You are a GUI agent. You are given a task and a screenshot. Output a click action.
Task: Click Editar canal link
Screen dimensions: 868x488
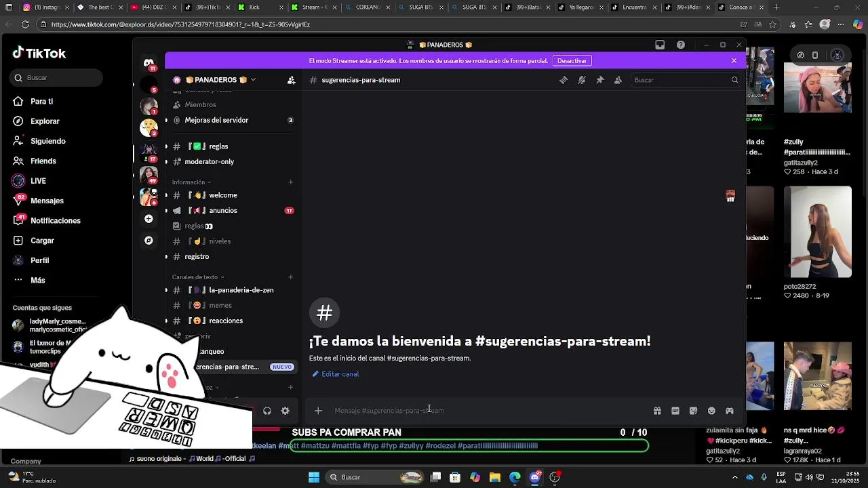tap(336, 374)
